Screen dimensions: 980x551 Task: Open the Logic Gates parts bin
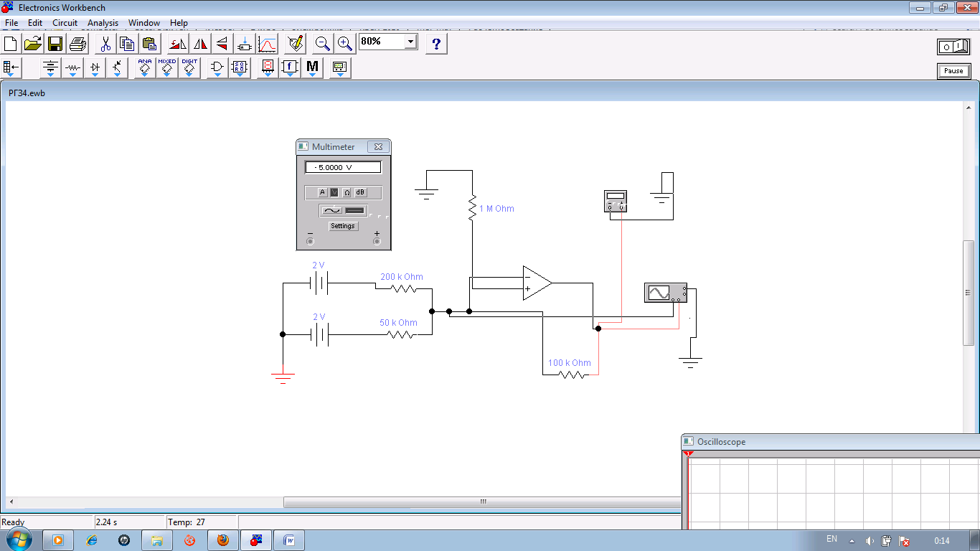click(217, 68)
